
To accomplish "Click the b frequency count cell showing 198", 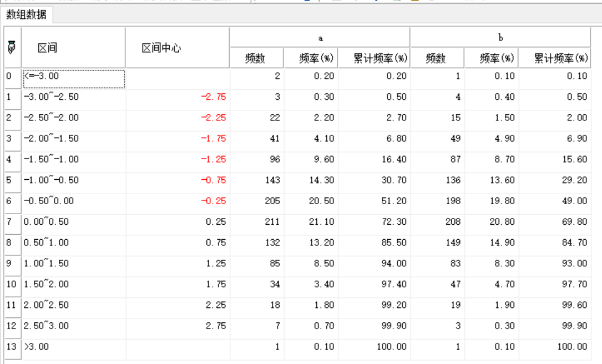I will [437, 201].
